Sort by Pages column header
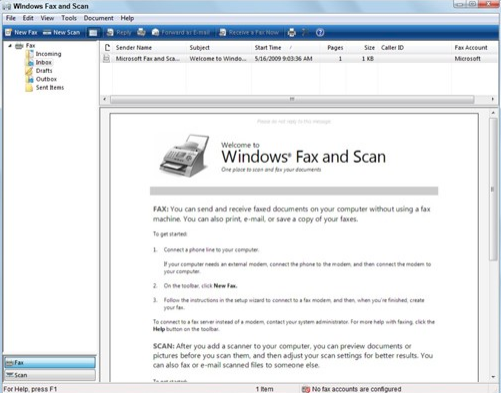 (334, 48)
